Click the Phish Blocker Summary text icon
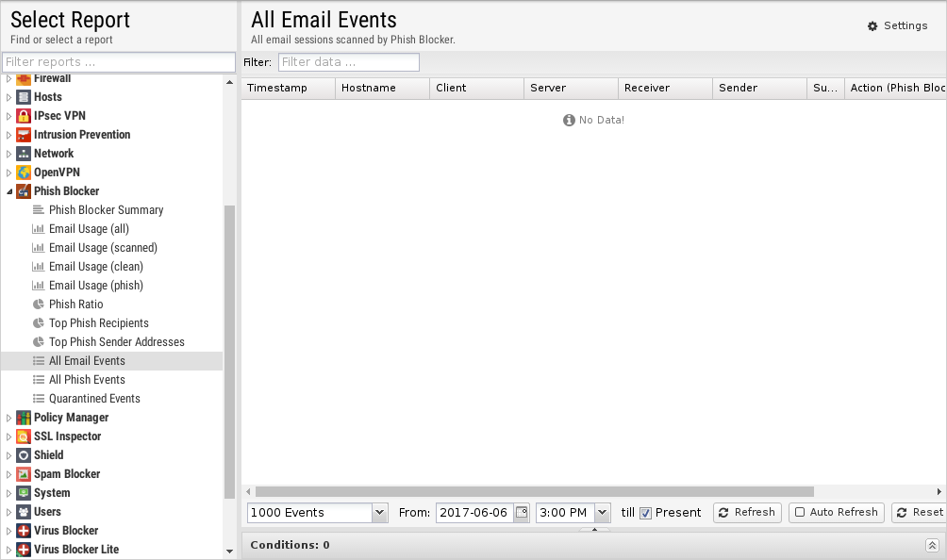The width and height of the screenshot is (947, 560). 38,210
